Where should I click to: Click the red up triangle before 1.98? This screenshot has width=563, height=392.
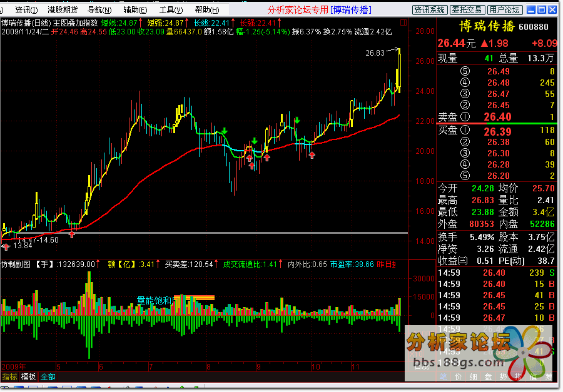[x=484, y=43]
